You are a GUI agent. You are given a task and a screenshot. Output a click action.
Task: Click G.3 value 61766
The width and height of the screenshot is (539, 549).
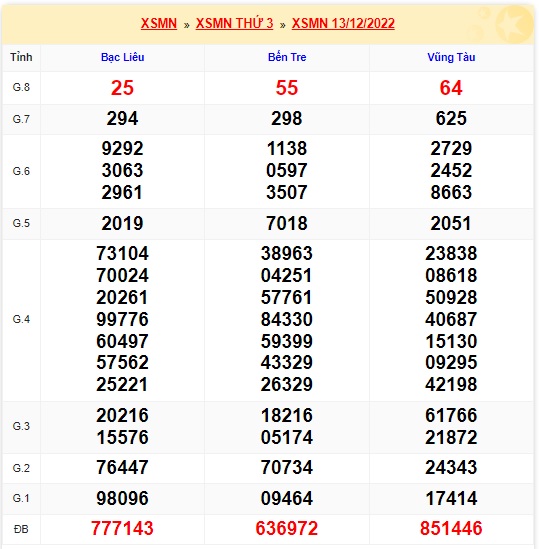click(x=451, y=416)
